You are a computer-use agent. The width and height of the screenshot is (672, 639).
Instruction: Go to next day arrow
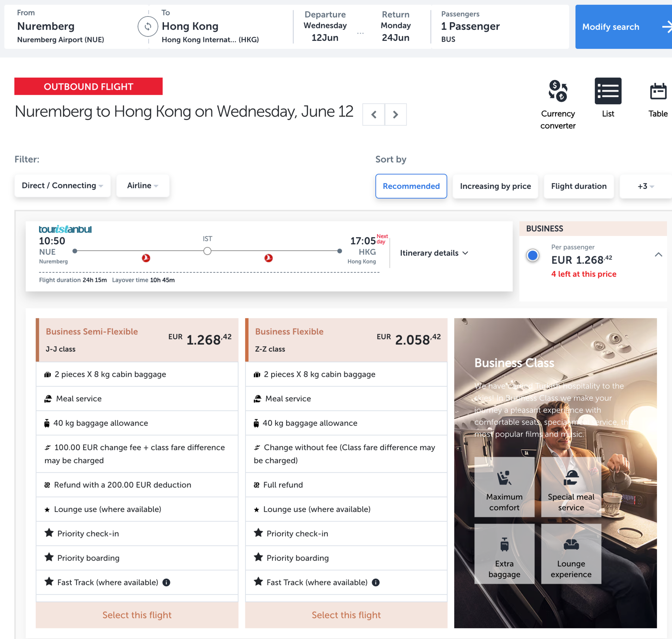(395, 114)
